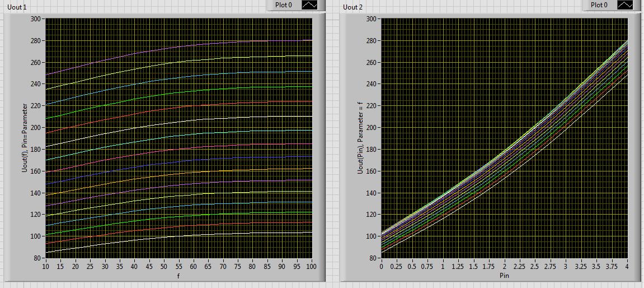Click the Plot 0 legend icon of Uout 1
The image size is (644, 288).
click(309, 5)
